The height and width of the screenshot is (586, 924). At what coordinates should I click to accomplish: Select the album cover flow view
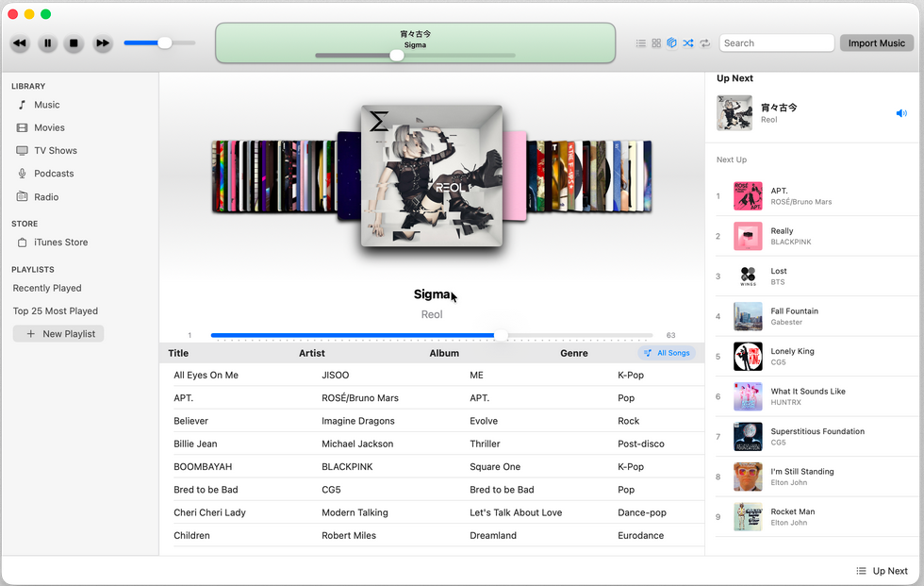671,42
